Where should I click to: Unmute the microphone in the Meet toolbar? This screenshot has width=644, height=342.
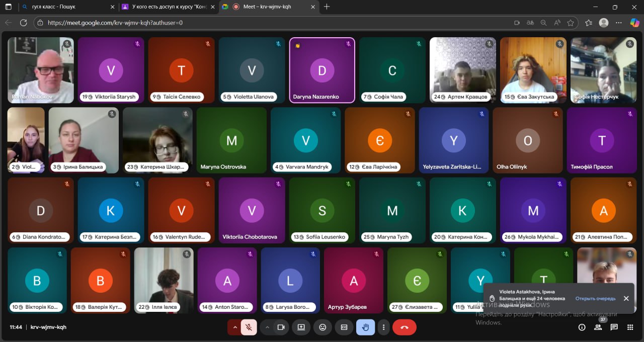point(249,327)
